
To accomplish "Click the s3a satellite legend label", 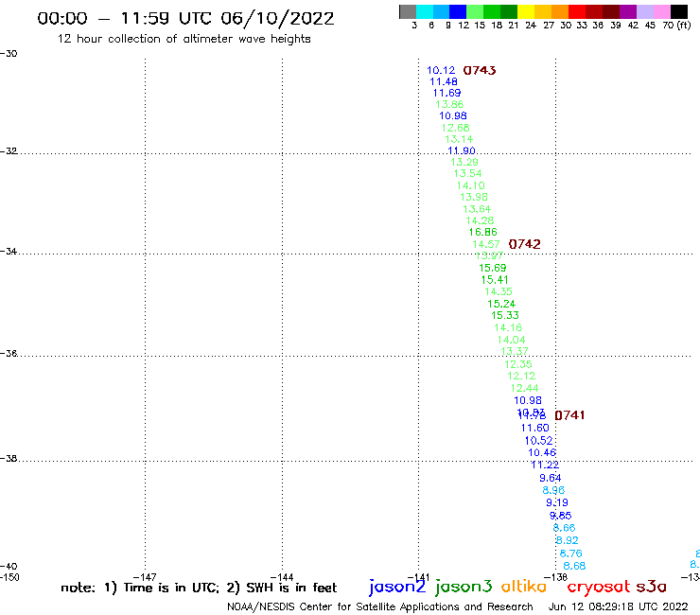I will point(652,587).
